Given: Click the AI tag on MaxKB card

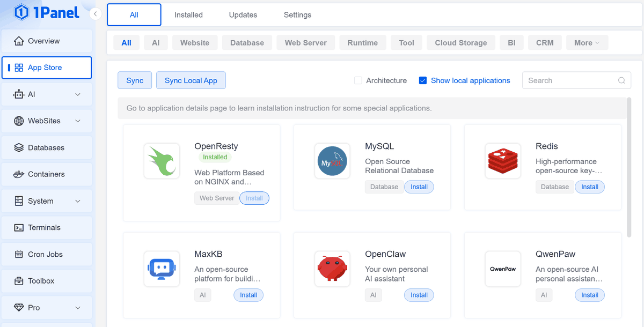Looking at the screenshot, I should 203,295.
